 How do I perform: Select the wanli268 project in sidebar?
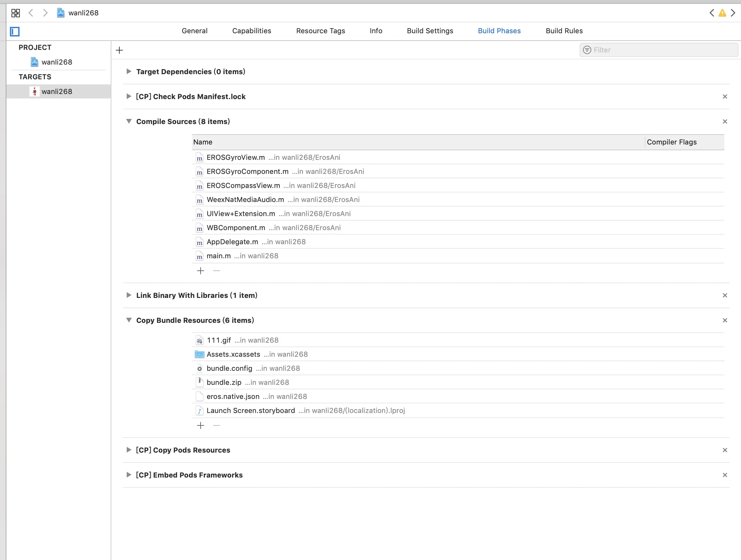click(57, 62)
